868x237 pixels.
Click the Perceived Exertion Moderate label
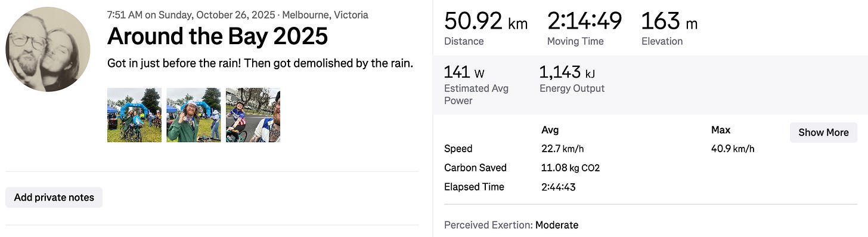(511, 225)
